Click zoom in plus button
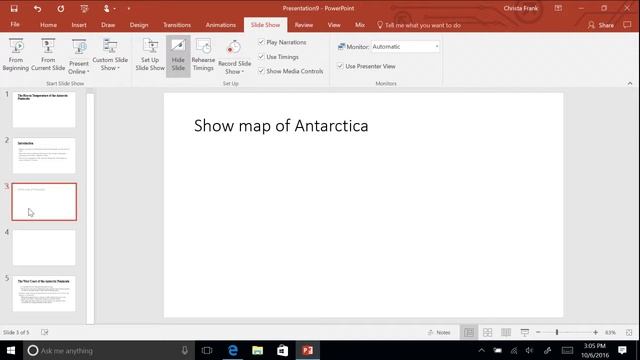 [596, 332]
